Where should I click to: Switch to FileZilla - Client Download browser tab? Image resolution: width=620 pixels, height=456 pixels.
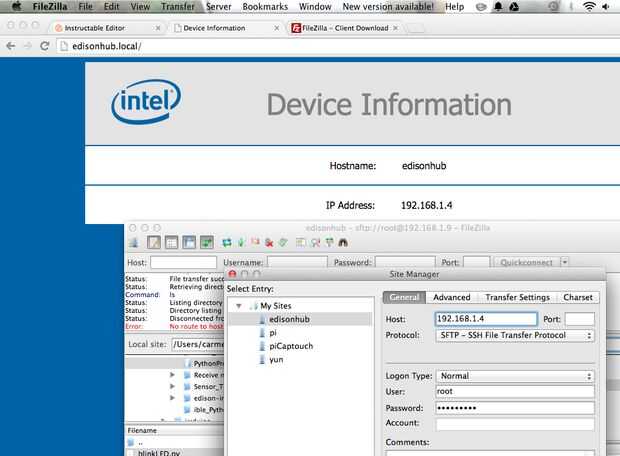pyautogui.click(x=345, y=28)
